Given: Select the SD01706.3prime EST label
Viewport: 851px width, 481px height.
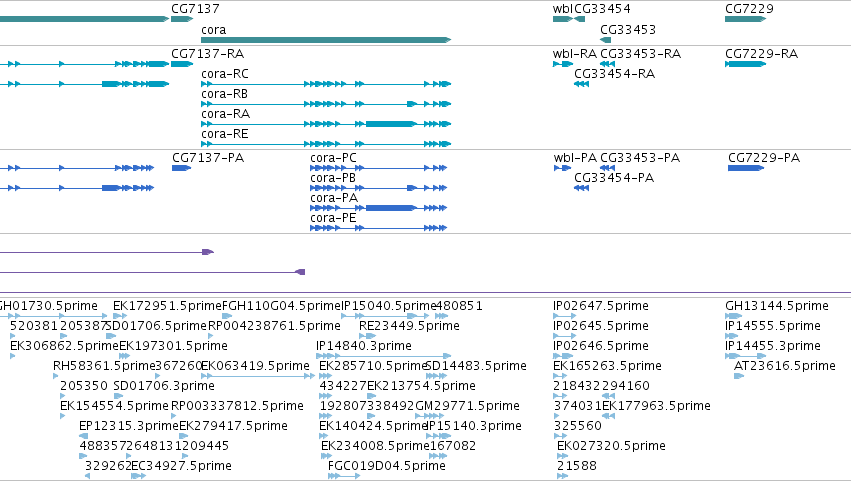Looking at the screenshot, I should (x=164, y=387).
